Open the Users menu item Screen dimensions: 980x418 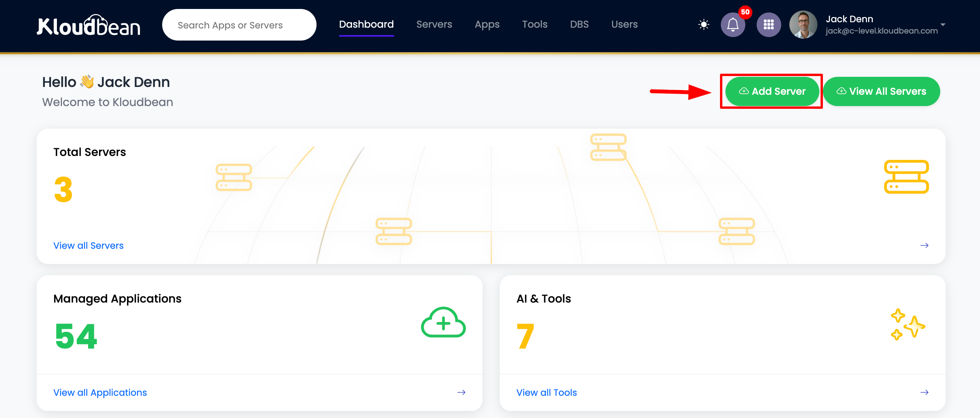624,24
